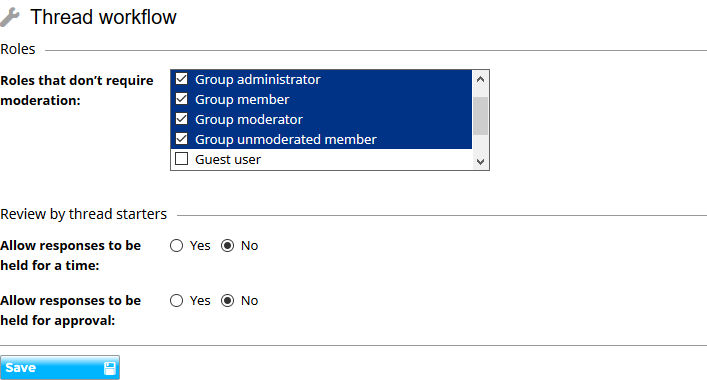
Task: Click the roles list scrollbar thumb
Action: click(480, 116)
